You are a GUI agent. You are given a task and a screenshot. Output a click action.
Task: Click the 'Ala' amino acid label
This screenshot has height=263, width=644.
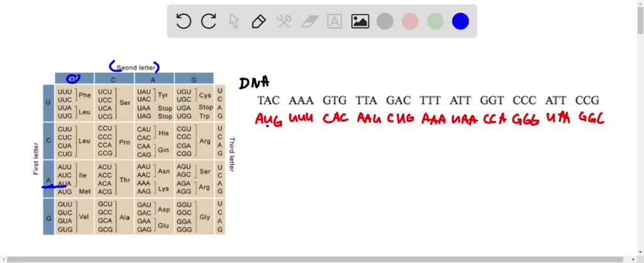coord(125,218)
